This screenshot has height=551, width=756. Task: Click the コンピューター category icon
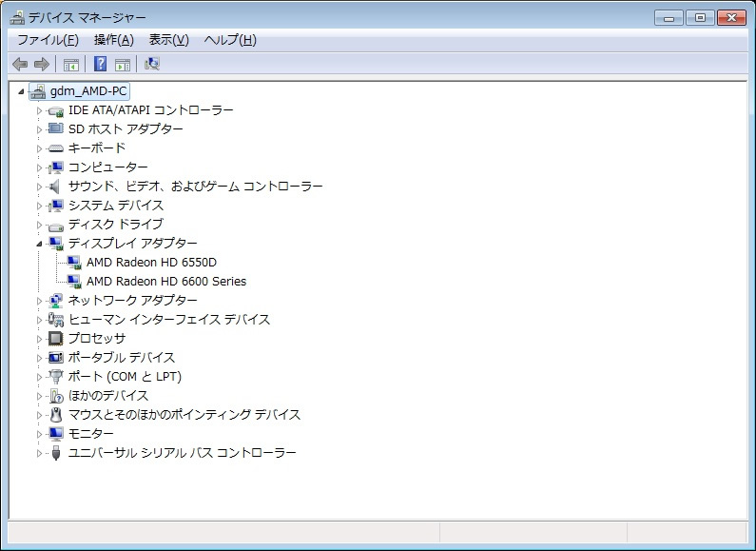56,167
